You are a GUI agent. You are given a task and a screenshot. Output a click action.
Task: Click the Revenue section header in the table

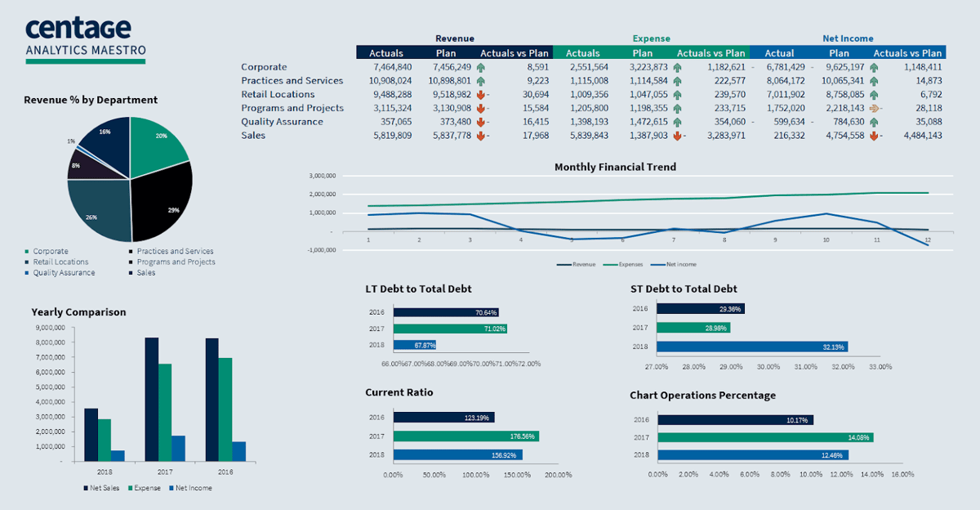click(x=454, y=38)
